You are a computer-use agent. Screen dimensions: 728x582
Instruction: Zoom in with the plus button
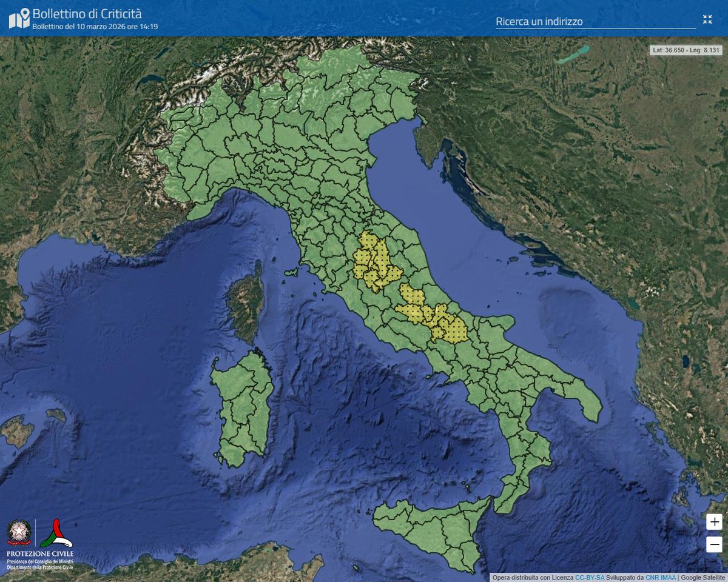[714, 522]
